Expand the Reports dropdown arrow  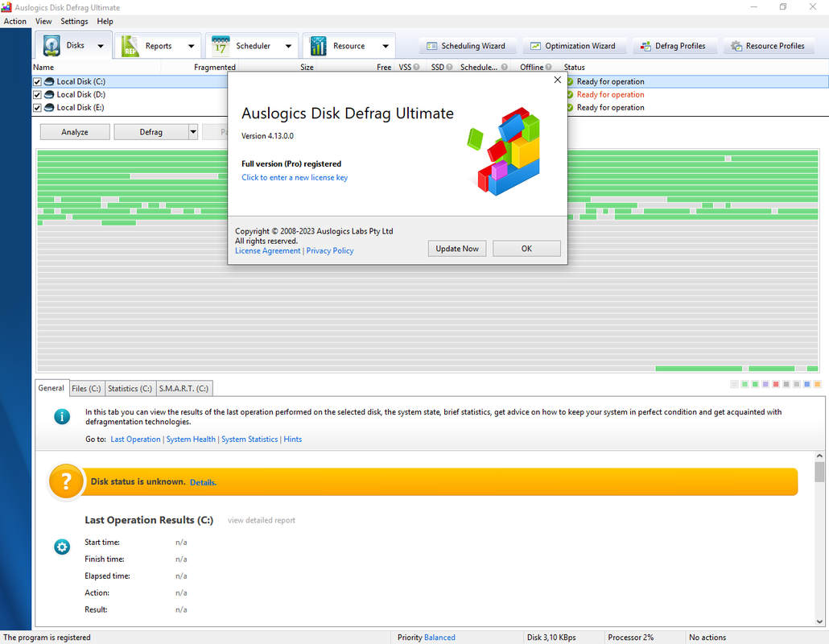coord(191,46)
